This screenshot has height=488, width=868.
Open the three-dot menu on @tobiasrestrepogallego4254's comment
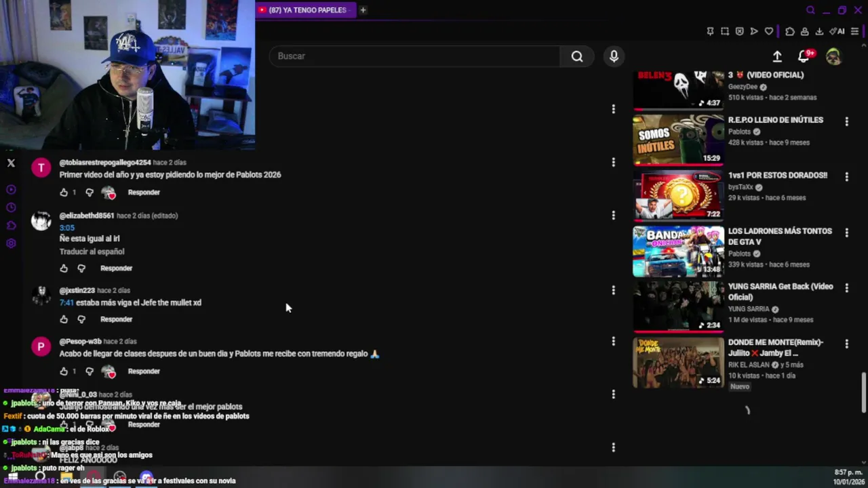click(x=613, y=163)
